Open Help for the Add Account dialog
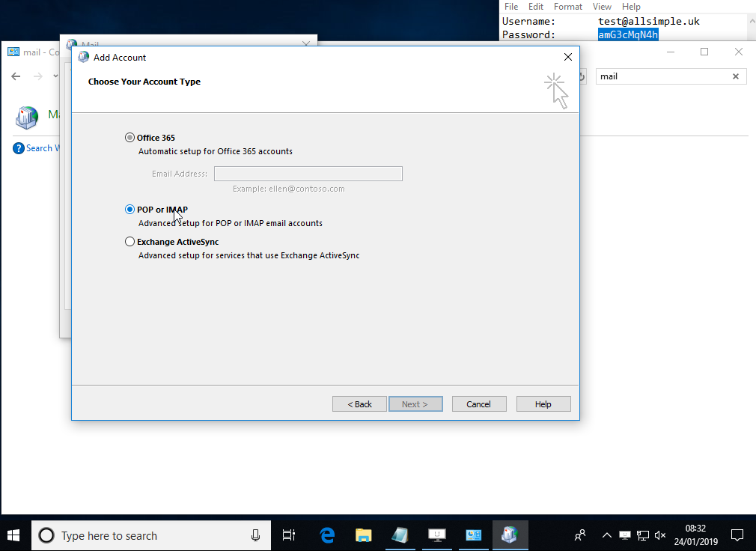Viewport: 756px width, 551px height. click(x=543, y=404)
